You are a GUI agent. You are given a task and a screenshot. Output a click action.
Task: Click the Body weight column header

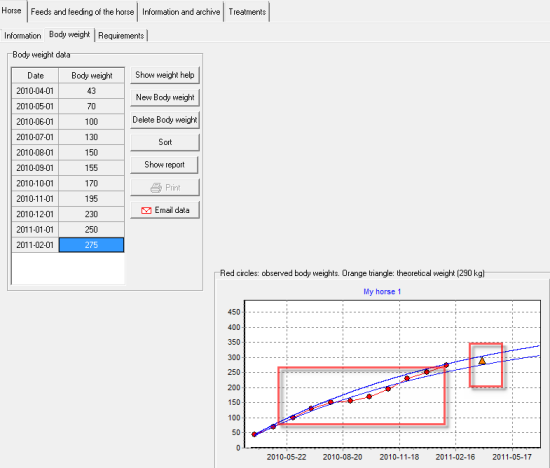[x=92, y=75]
